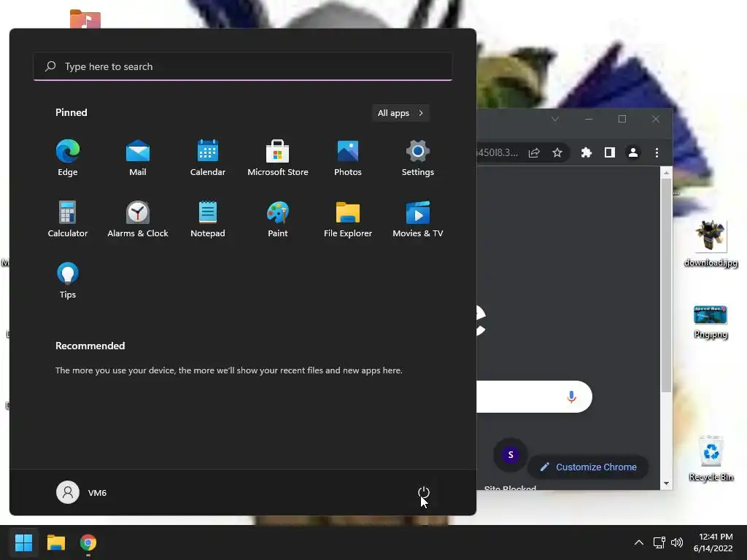The image size is (747, 560).
Task: Open the VM6 user account menu
Action: (82, 492)
